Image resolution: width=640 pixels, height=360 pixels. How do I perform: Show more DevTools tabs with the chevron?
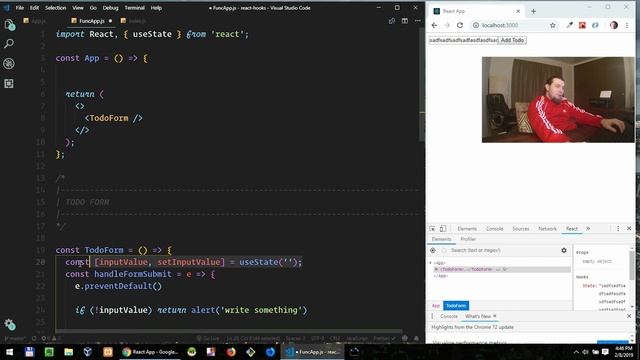[x=588, y=229]
